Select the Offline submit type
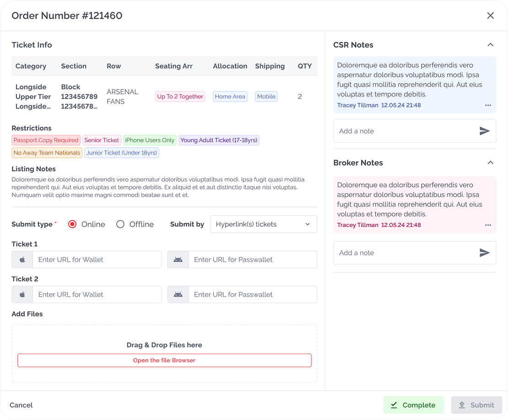The width and height of the screenshot is (508, 420). (120, 224)
